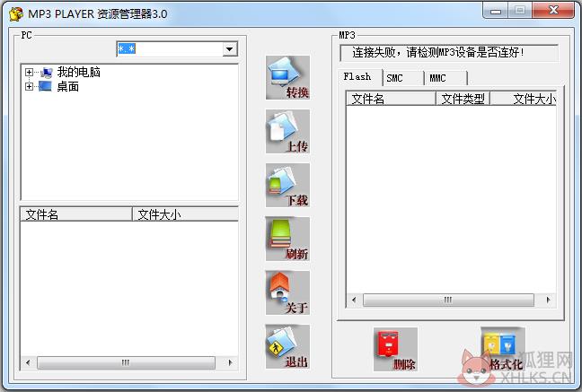Click the app icon in title bar

[16, 14]
